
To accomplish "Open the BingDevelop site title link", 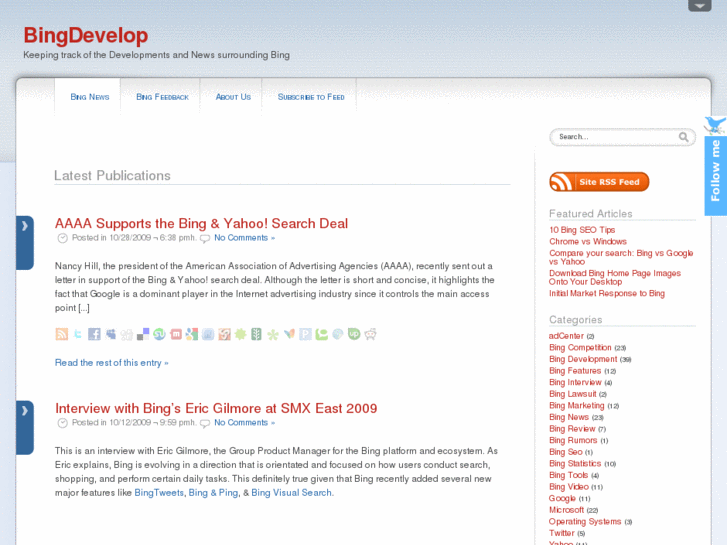I will pos(86,35).
